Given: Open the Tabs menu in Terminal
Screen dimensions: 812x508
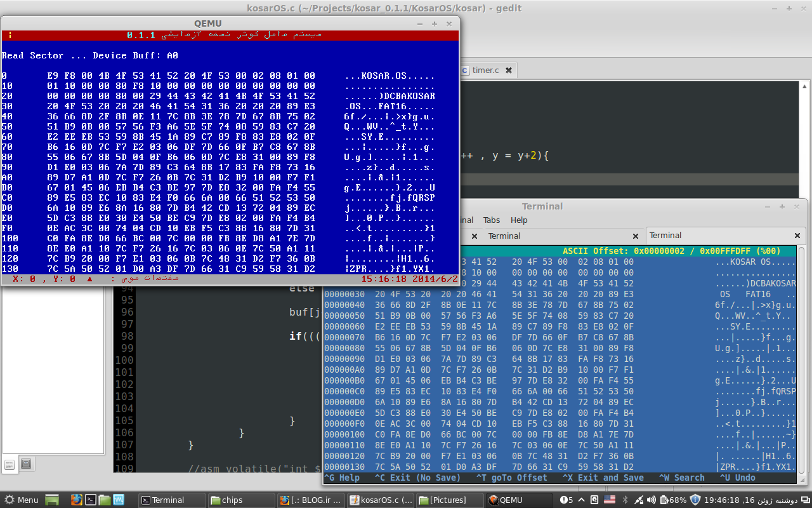Looking at the screenshot, I should coord(492,220).
